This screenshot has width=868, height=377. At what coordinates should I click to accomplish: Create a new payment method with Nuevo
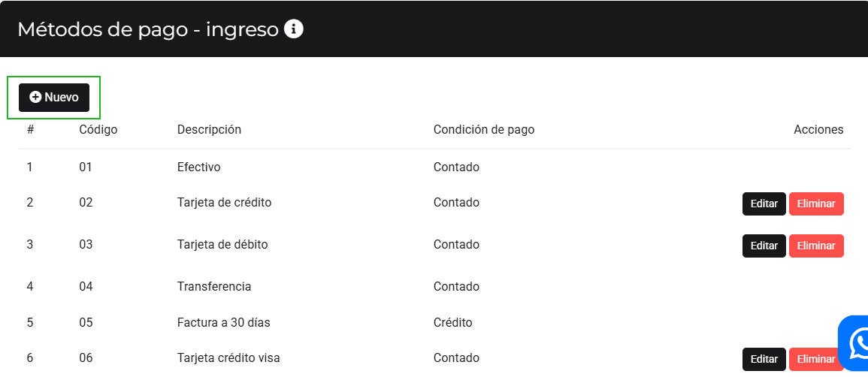pos(54,98)
